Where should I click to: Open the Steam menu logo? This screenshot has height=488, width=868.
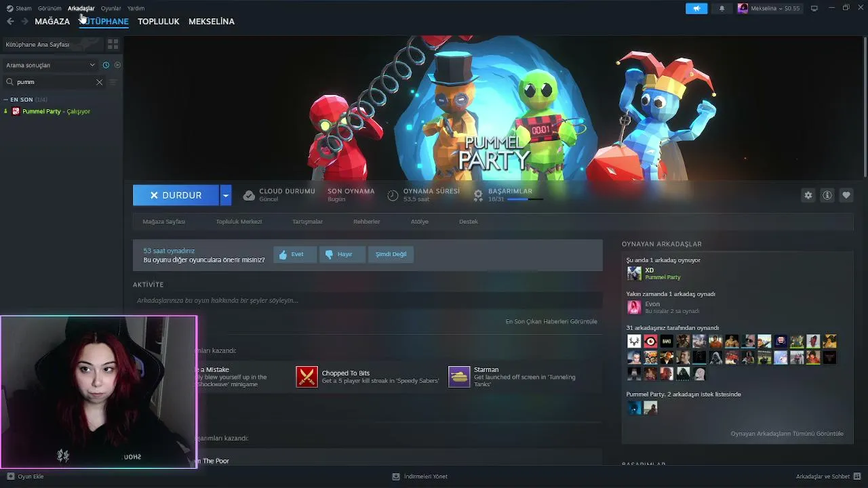9,8
